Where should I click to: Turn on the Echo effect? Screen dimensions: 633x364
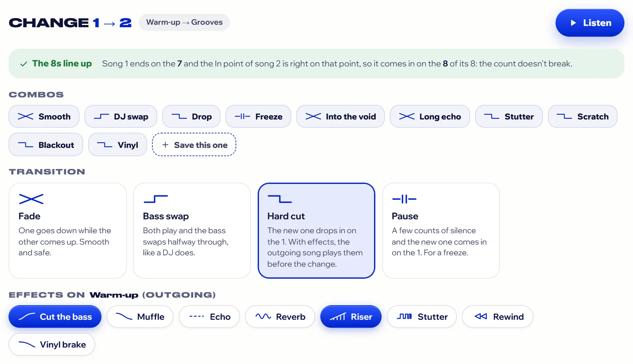pyautogui.click(x=209, y=317)
